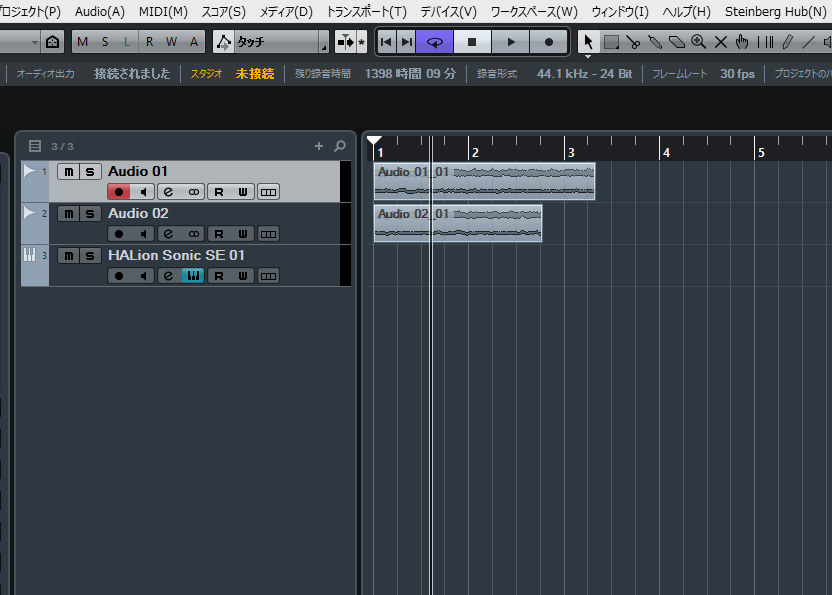Open the automation mode タッチ dropdown
This screenshot has height=595, width=832.
pyautogui.click(x=281, y=42)
